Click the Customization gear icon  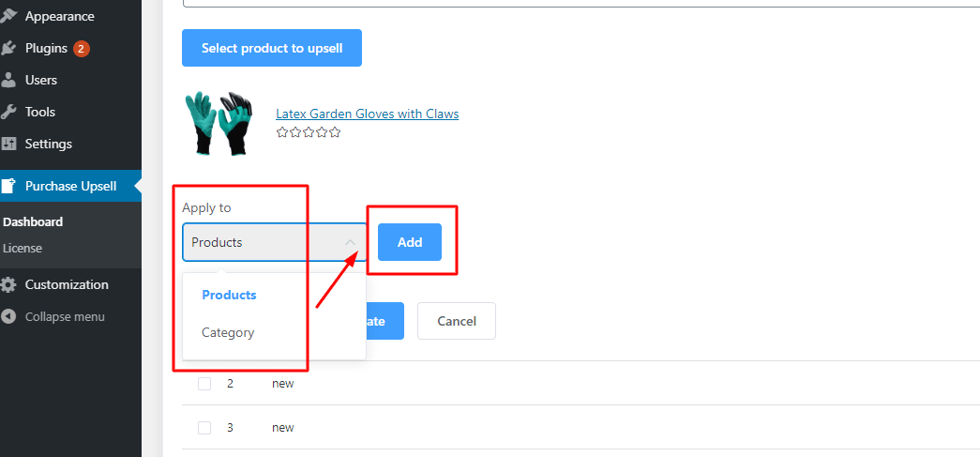coord(9,284)
